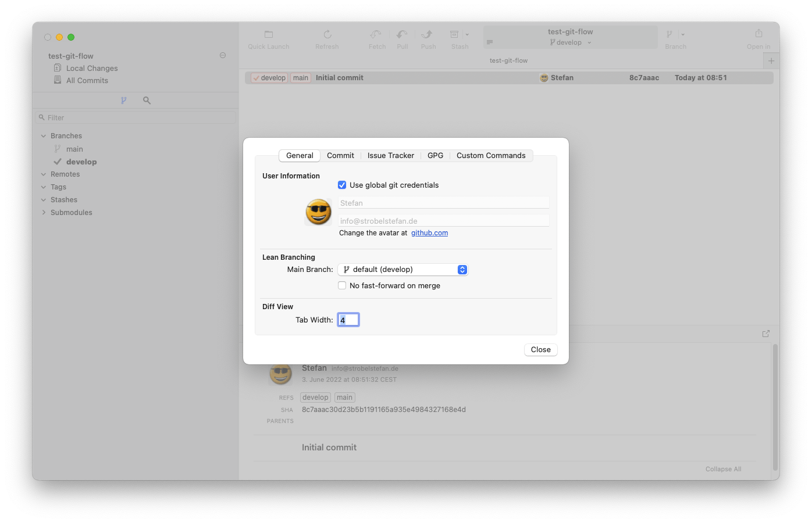Click the search magnifier icon above the filter
The height and width of the screenshot is (523, 812).
tap(147, 100)
